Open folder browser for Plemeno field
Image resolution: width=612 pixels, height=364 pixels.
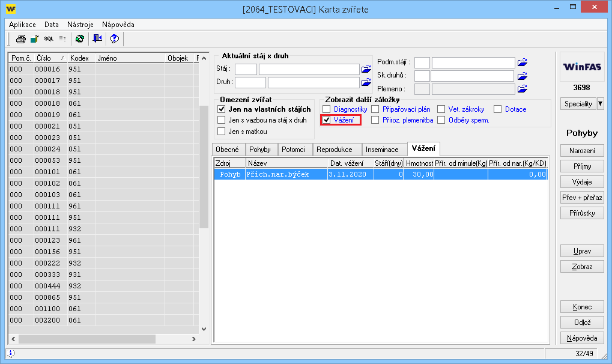pyautogui.click(x=523, y=89)
